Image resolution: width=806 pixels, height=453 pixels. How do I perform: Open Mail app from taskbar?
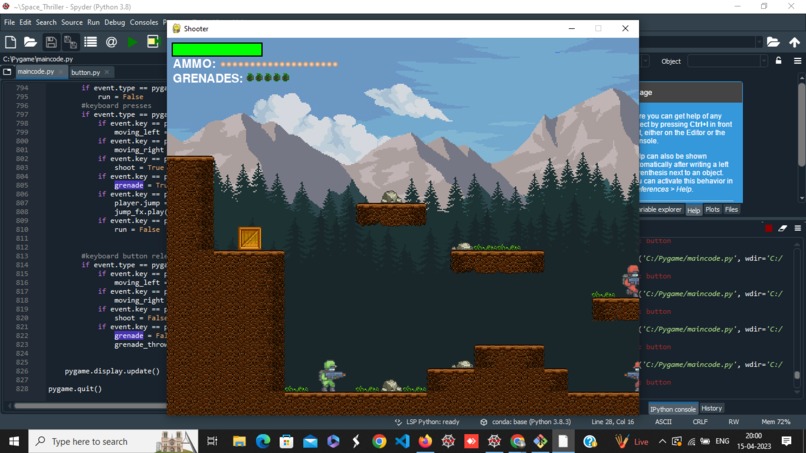coord(310,441)
